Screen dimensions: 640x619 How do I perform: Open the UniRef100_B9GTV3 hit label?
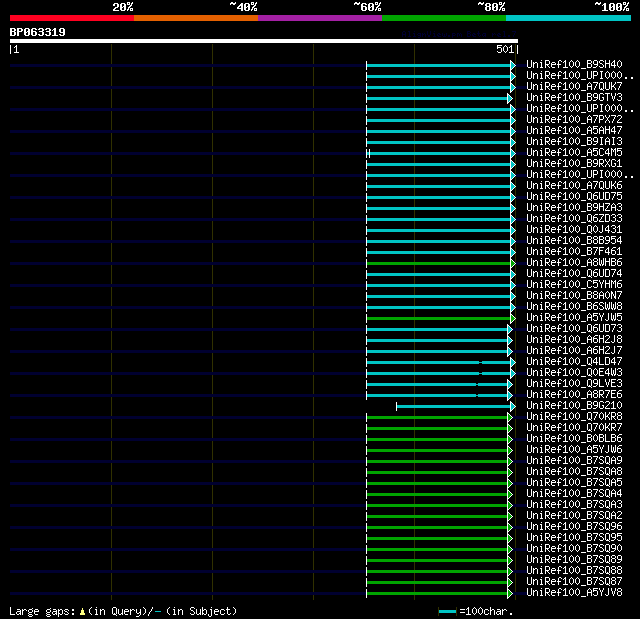[x=574, y=98]
